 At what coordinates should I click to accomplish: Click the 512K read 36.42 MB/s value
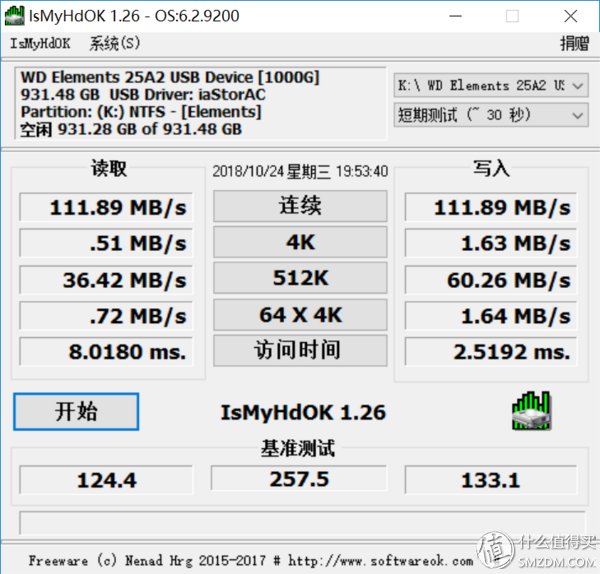tap(106, 279)
